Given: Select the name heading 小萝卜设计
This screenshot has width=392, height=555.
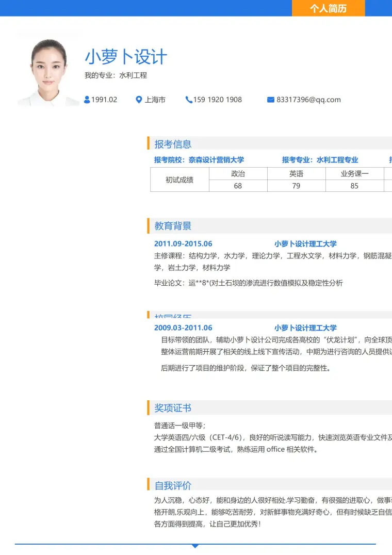Looking at the screenshot, I should click(126, 57).
